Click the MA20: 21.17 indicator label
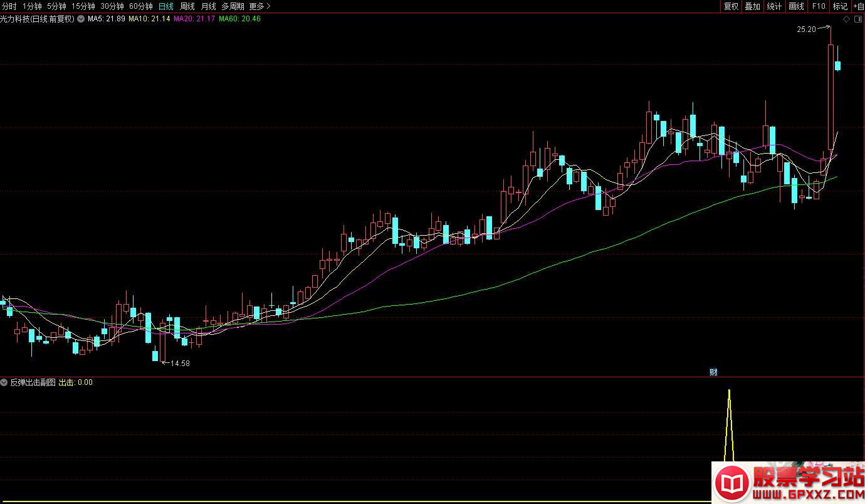The image size is (865, 504). click(194, 19)
